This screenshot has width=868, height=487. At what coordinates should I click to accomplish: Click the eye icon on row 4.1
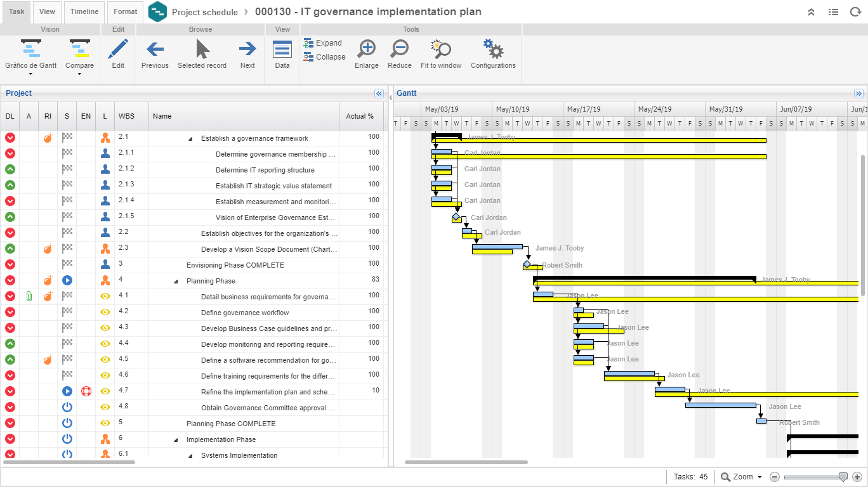click(x=105, y=296)
